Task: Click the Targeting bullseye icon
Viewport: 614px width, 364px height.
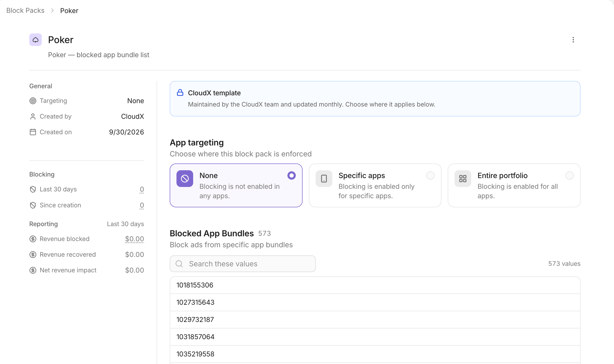Action: coord(33,101)
